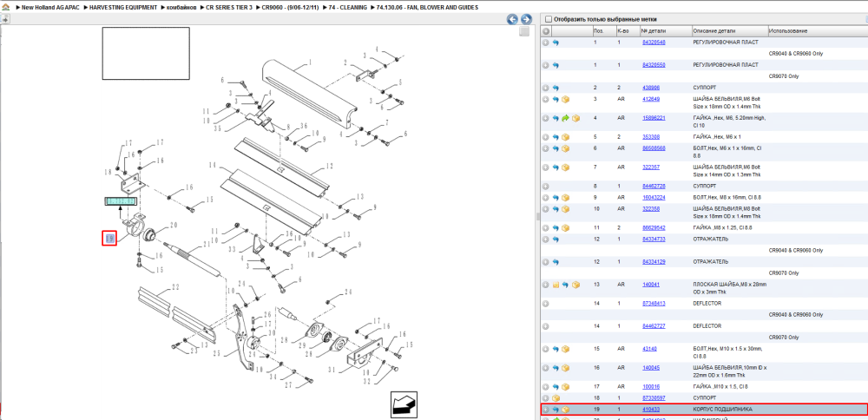This screenshot has height=420, width=868.
Task: Sort by the 'Поз.' column header
Action: click(603, 31)
